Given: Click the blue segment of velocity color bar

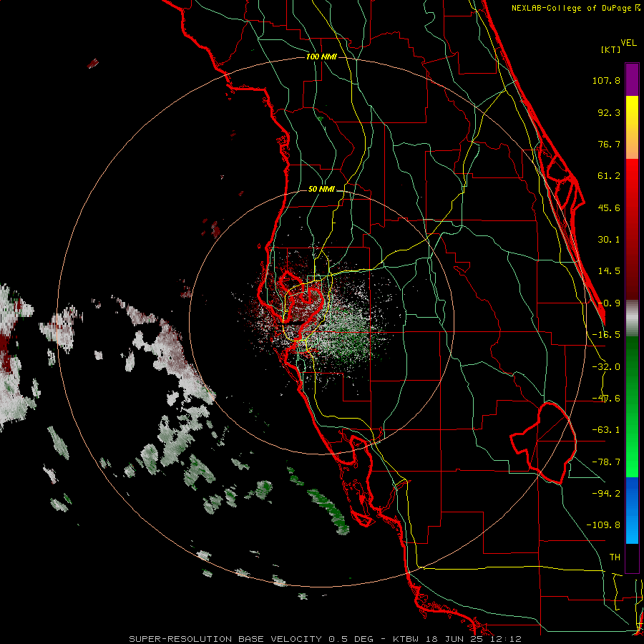Looking at the screenshot, I should pos(632,510).
